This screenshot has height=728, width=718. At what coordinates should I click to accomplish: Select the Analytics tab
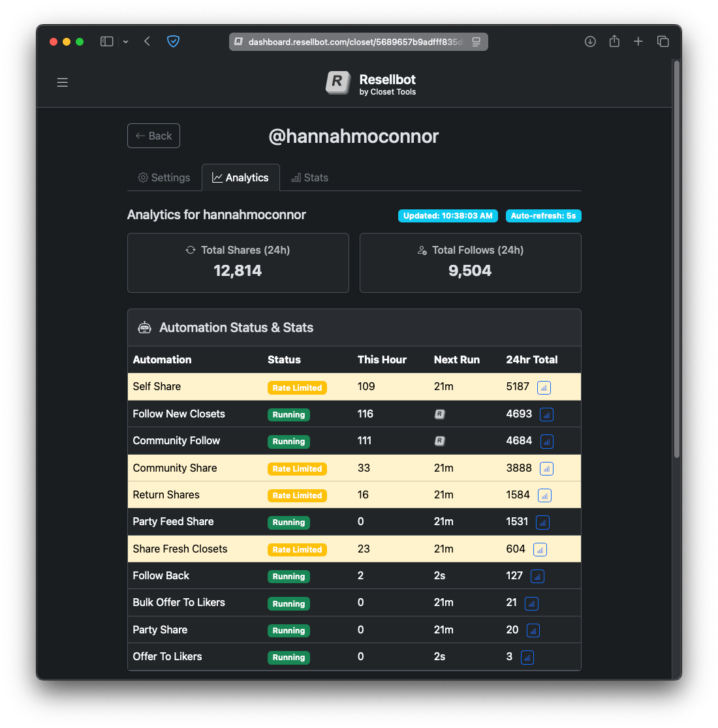pyautogui.click(x=241, y=177)
